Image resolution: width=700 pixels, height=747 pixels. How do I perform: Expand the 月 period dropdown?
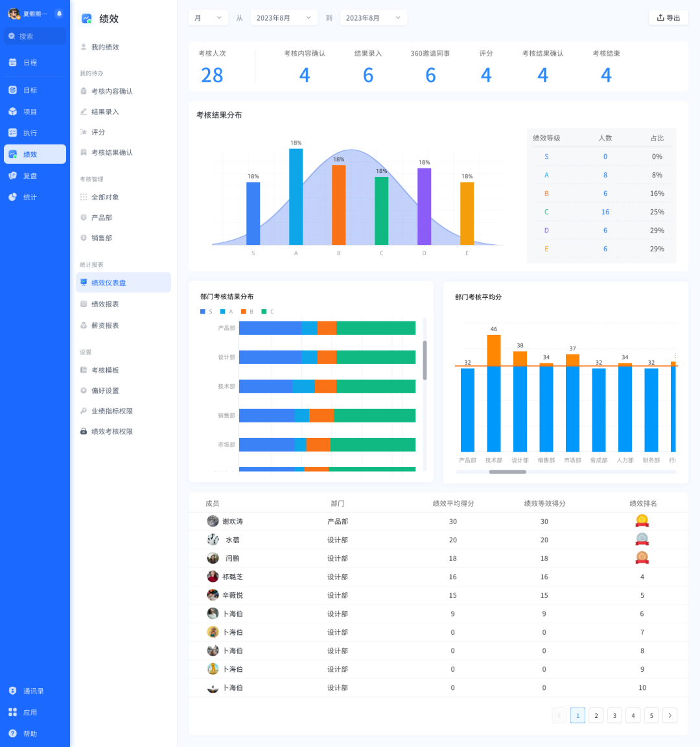[208, 18]
